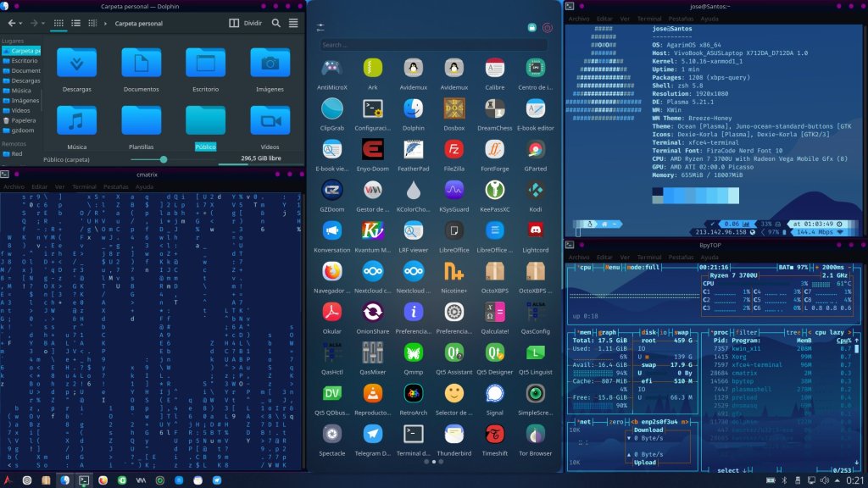
Task: Launch the Timeshift backup tool
Action: point(494,434)
